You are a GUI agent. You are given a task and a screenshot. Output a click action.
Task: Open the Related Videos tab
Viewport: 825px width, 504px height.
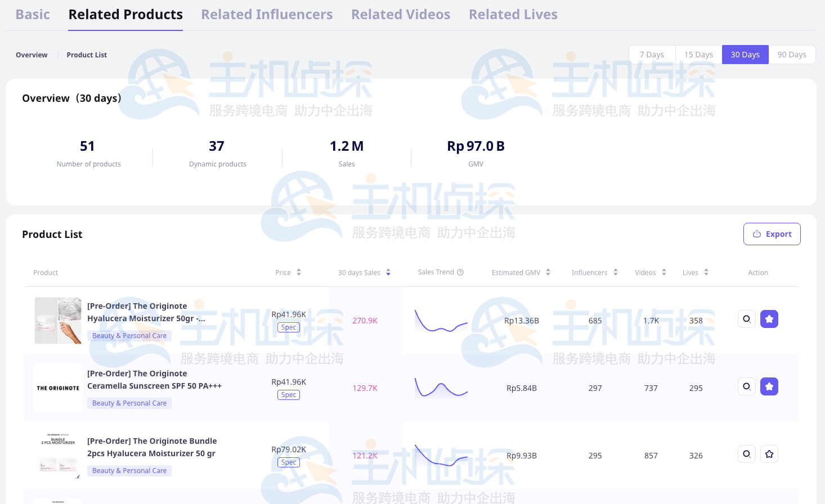[x=400, y=15]
